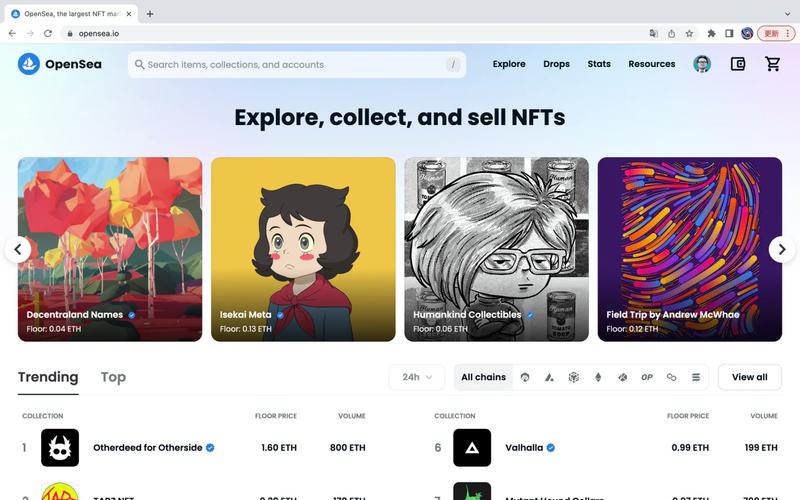This screenshot has height=500, width=800.
Task: Show previous carousel collections with left arrow
Action: tap(18, 249)
